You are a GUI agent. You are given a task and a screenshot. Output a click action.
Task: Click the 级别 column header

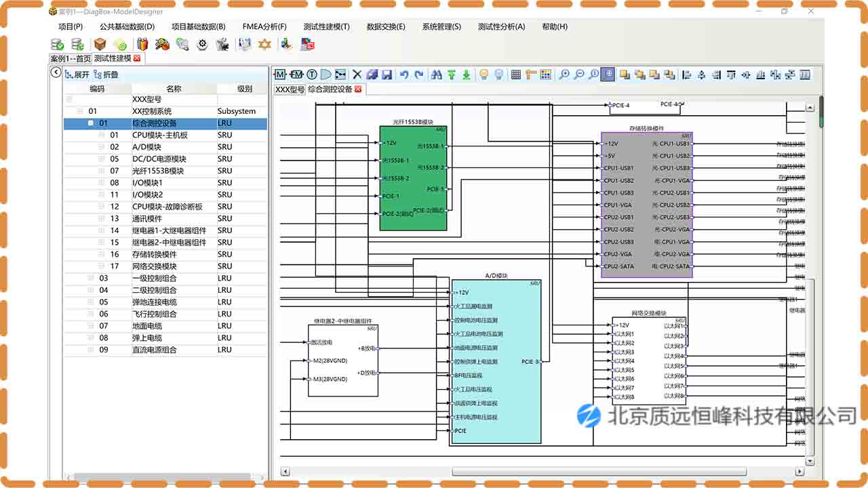coord(244,89)
